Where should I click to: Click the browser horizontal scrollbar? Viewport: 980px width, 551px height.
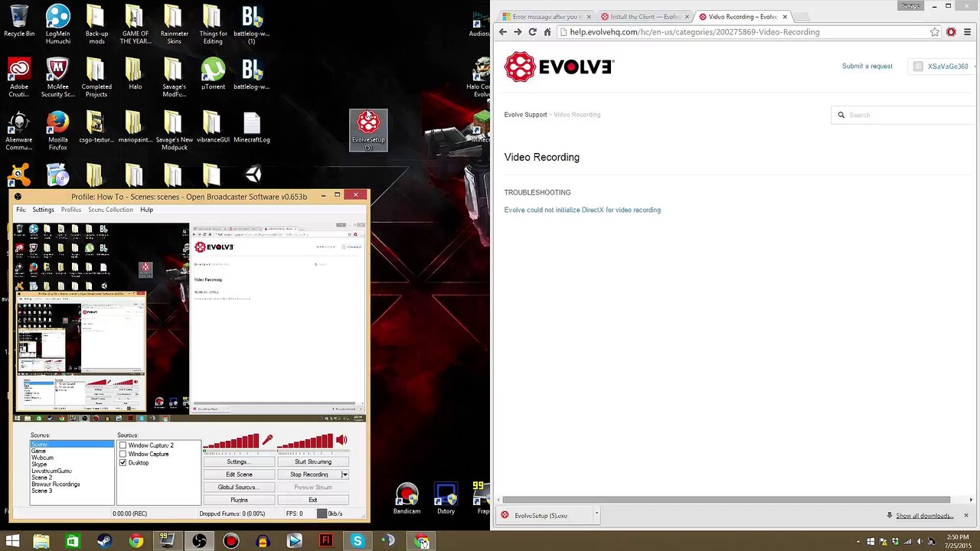[726, 500]
